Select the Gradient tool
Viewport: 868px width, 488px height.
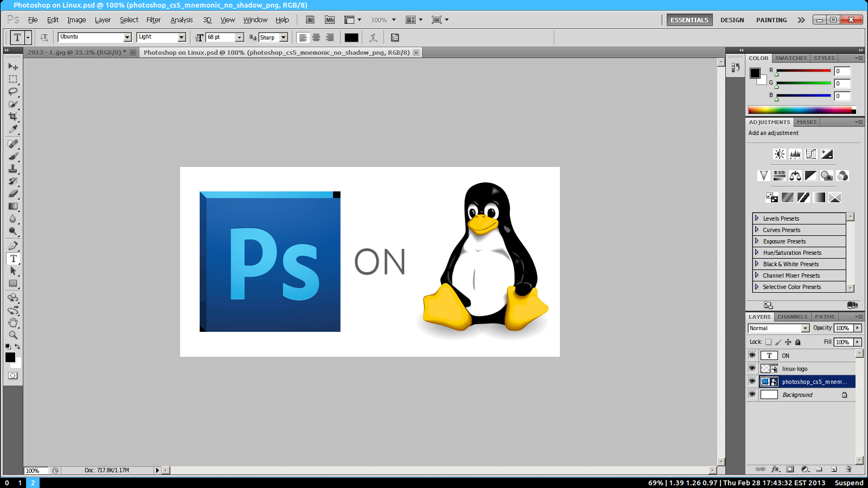(13, 206)
